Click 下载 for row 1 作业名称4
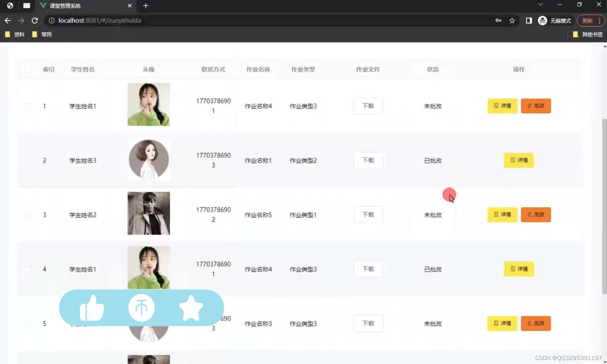Image resolution: width=607 pixels, height=364 pixels. [368, 106]
